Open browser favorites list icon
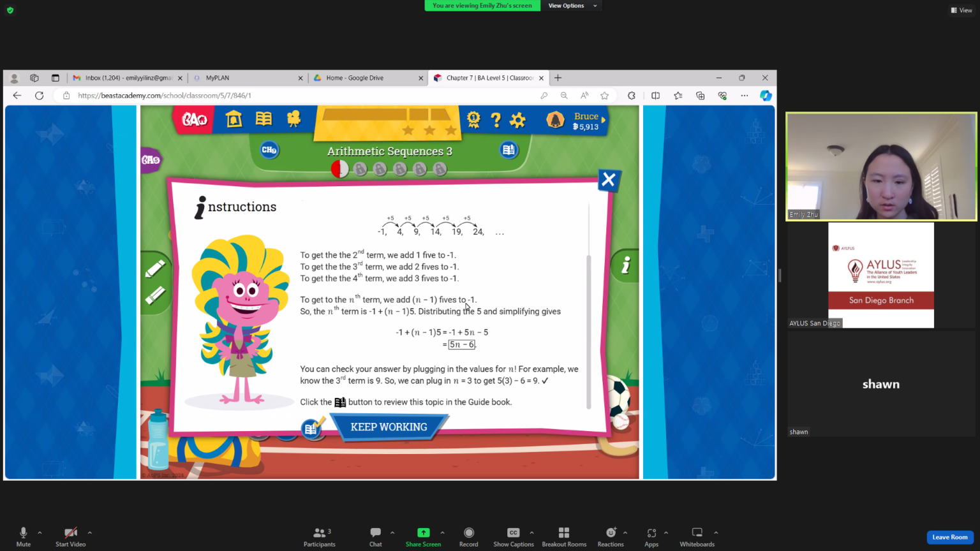 (678, 96)
